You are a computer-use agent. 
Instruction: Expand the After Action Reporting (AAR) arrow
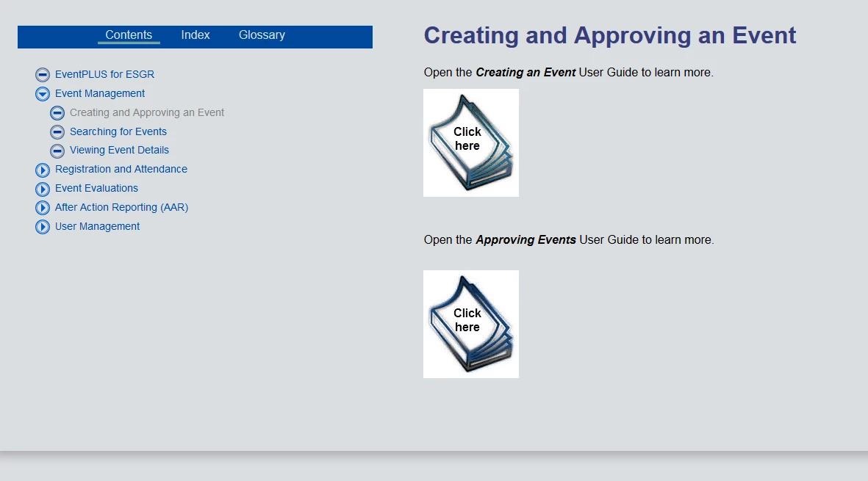tap(43, 208)
